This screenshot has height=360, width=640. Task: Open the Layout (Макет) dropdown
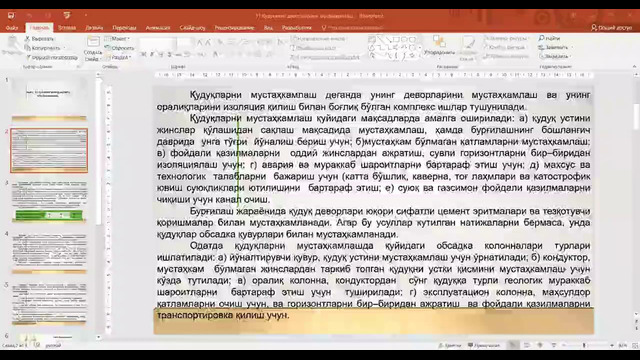(x=118, y=39)
